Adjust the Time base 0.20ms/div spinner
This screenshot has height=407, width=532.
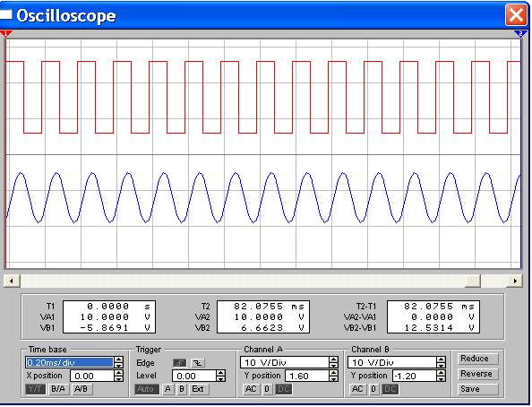118,362
